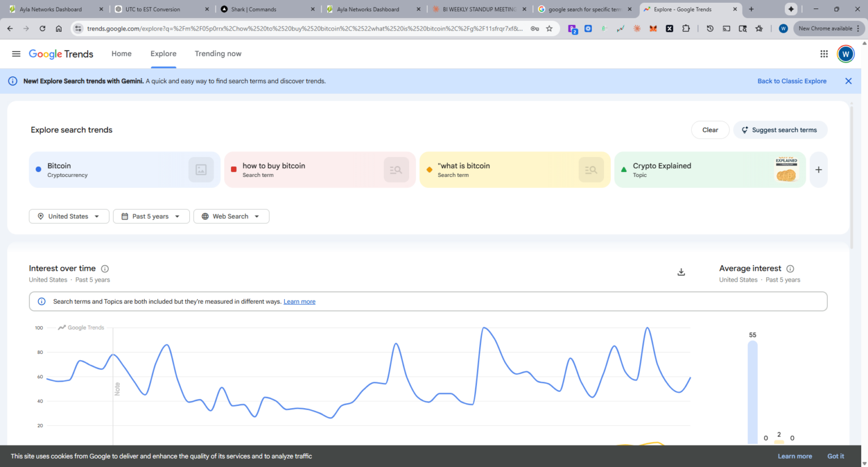Select the Crypto Explained topic card
Viewport: 868px width, 467px height.
click(x=710, y=170)
